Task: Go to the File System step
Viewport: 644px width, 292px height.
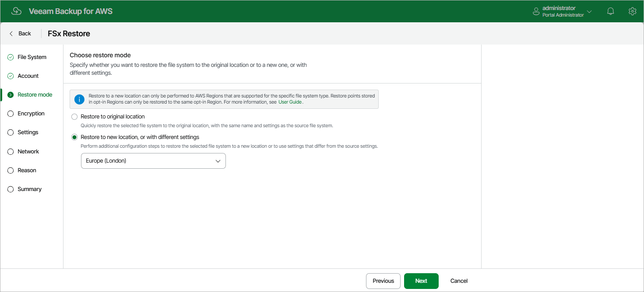Action: [x=32, y=57]
